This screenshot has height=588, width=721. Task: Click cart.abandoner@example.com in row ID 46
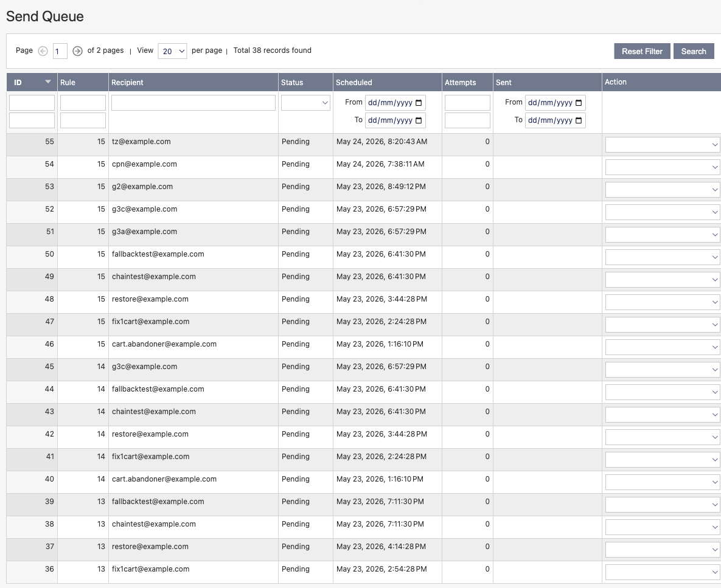coord(164,344)
